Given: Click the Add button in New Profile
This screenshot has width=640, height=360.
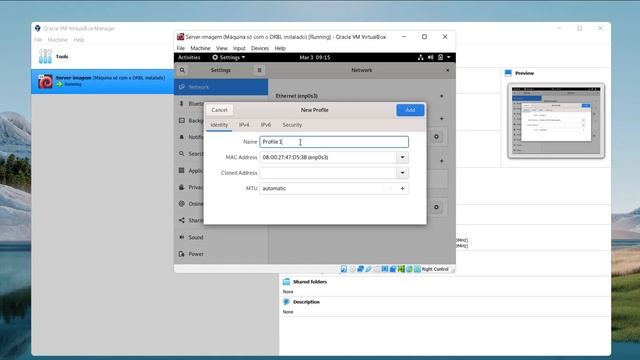Looking at the screenshot, I should (410, 110).
